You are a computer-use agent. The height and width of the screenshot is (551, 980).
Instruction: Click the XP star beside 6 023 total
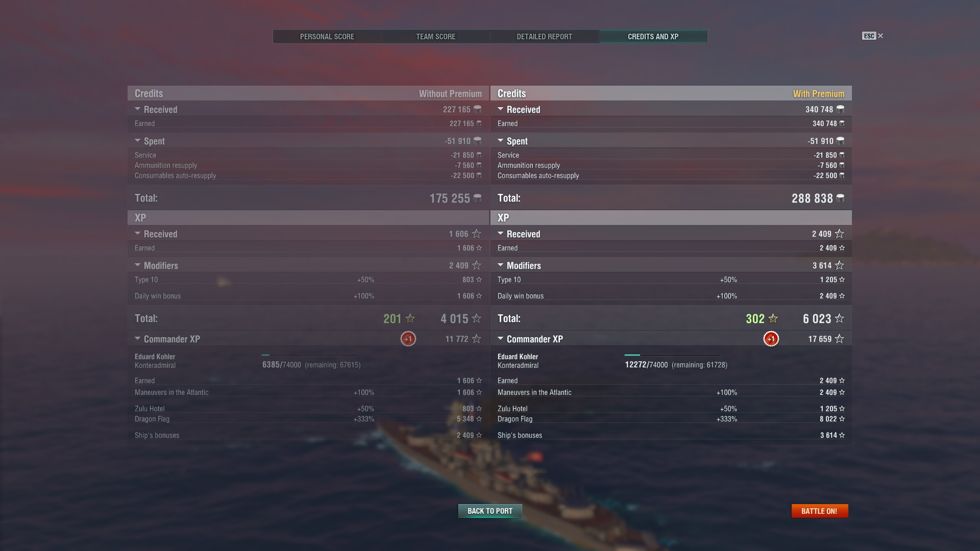pos(839,318)
